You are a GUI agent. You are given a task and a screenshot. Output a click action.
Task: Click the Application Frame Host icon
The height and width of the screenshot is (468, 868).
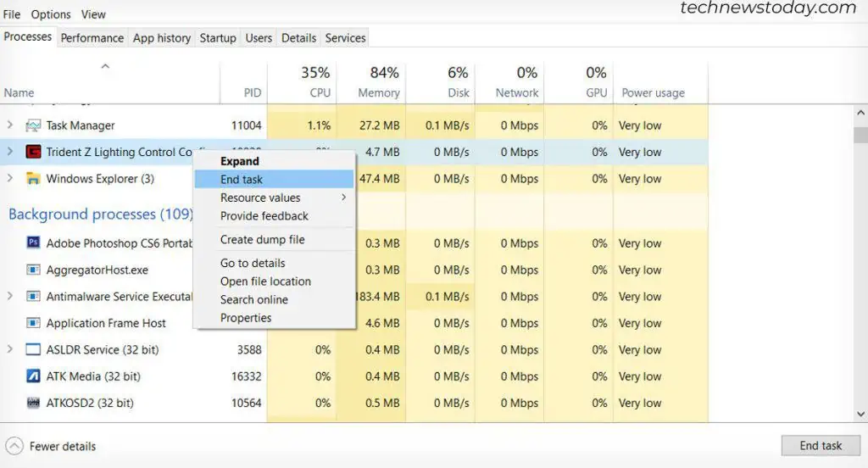point(33,323)
